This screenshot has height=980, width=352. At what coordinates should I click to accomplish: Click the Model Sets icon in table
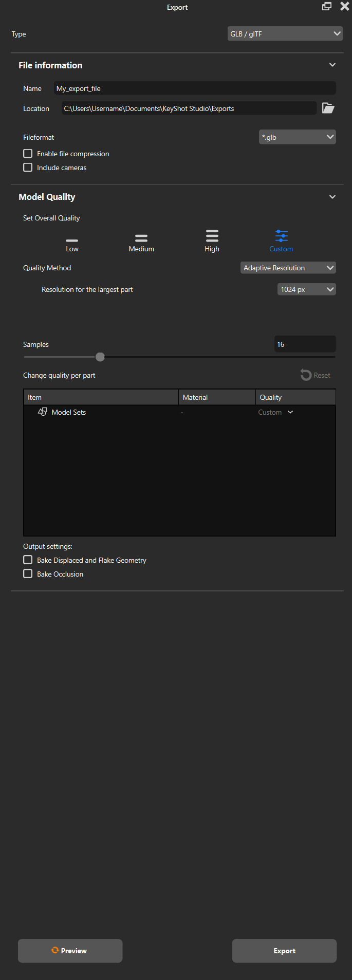tap(43, 412)
